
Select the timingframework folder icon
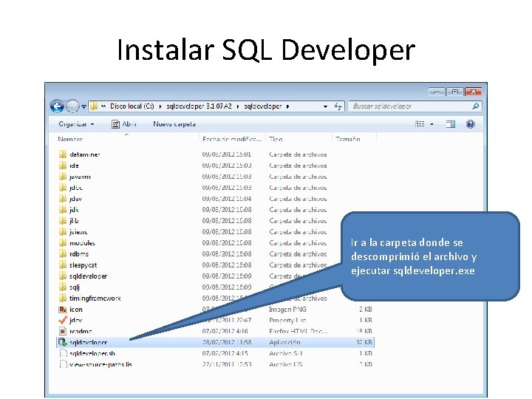[62, 299]
